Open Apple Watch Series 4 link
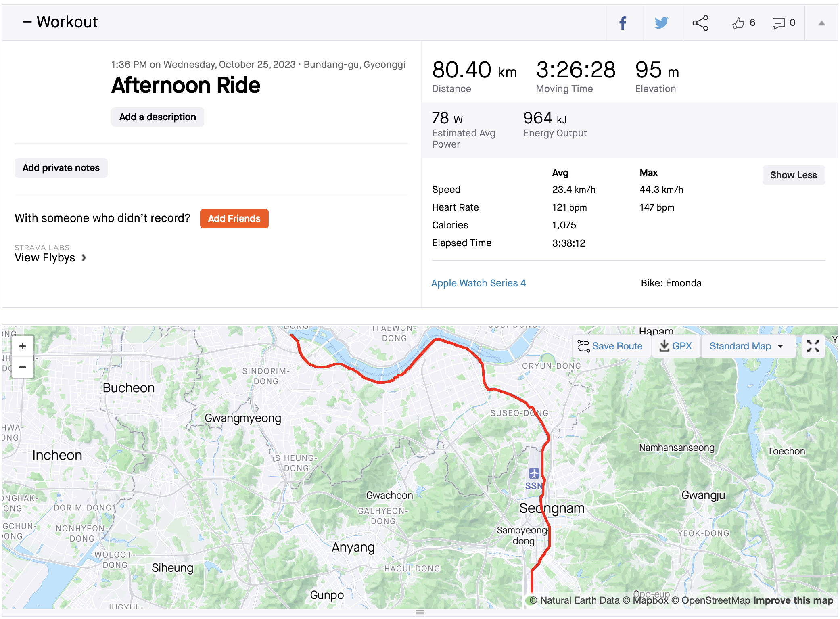Image resolution: width=840 pixels, height=619 pixels. click(x=478, y=283)
